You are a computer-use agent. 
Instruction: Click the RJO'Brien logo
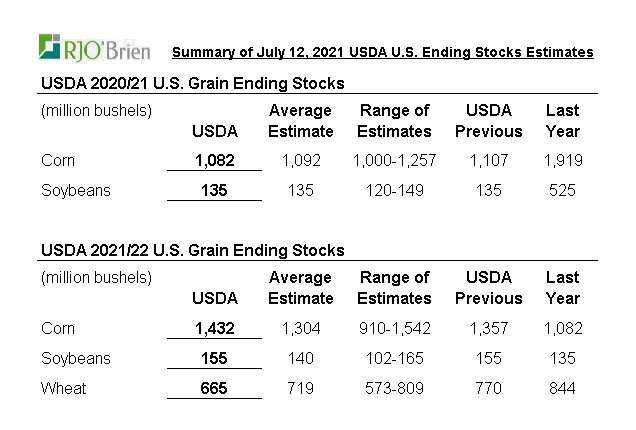93,48
